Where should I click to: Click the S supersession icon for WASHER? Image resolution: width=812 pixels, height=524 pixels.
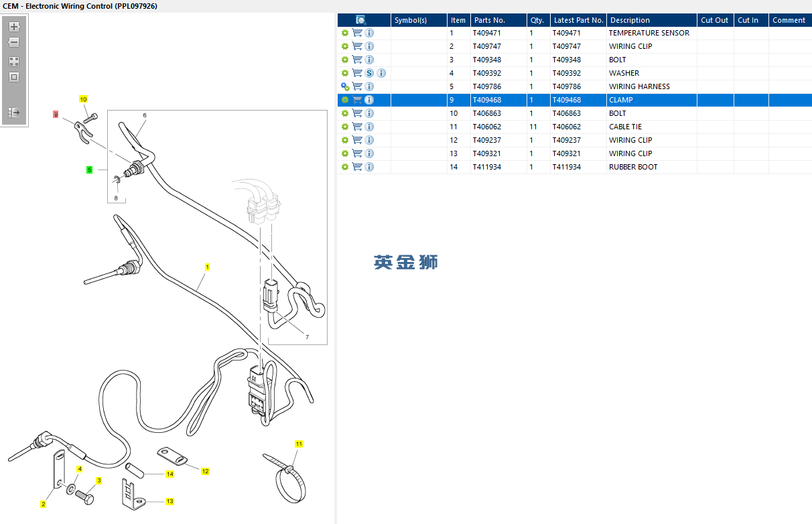click(369, 73)
